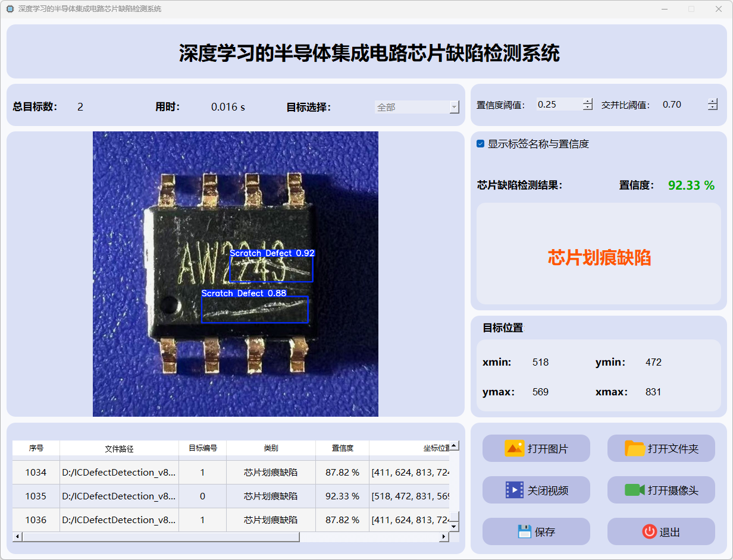Image resolution: width=733 pixels, height=560 pixels.
Task: Click the floppy disk save icon
Action: tap(524, 531)
